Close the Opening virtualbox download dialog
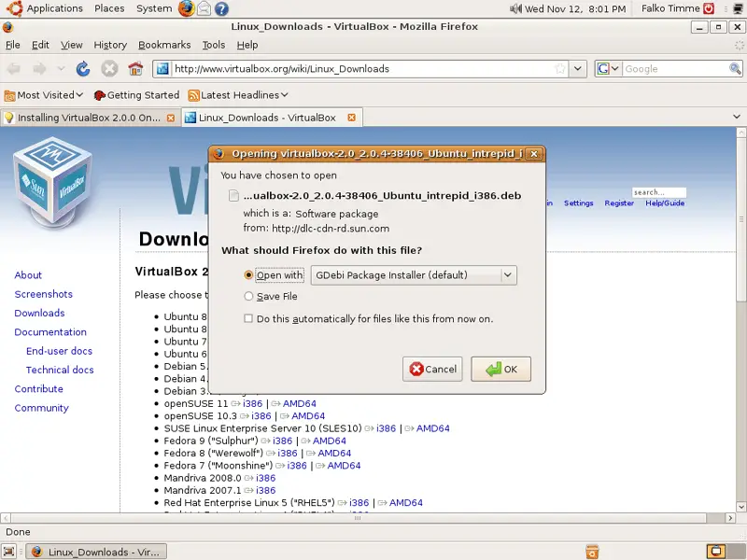 [534, 154]
